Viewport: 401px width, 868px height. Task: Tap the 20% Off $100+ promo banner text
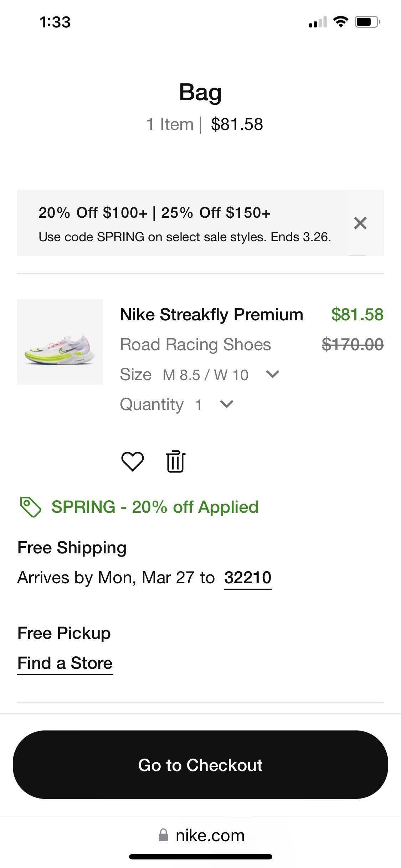[154, 213]
